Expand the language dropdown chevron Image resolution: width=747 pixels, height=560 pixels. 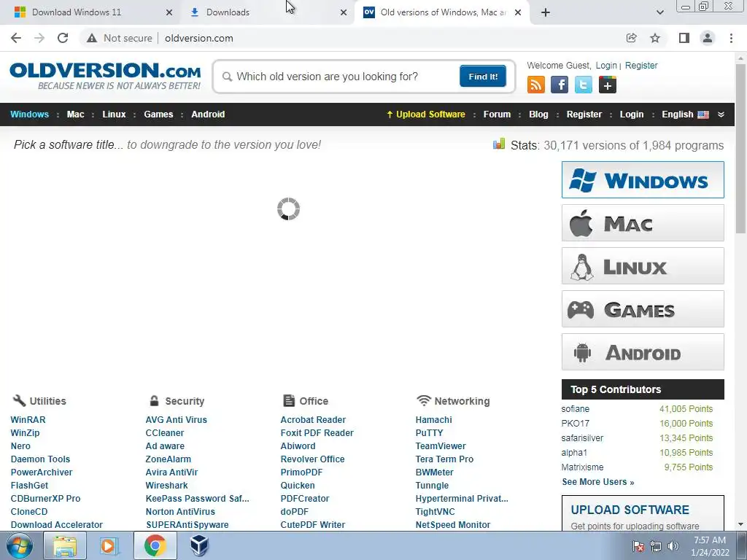click(x=721, y=114)
